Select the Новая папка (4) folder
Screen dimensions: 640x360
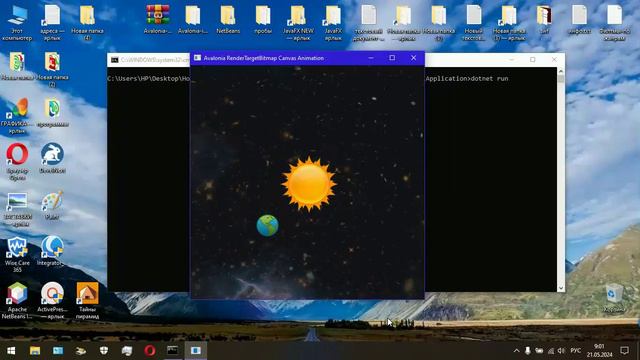87,23
